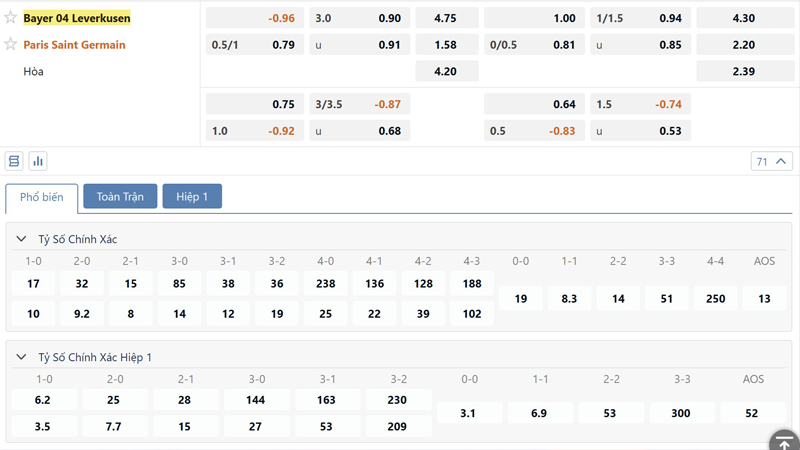Collapse Tỷ Số Chính Xác Hiệp 1 section
The height and width of the screenshot is (450, 800).
click(21, 357)
